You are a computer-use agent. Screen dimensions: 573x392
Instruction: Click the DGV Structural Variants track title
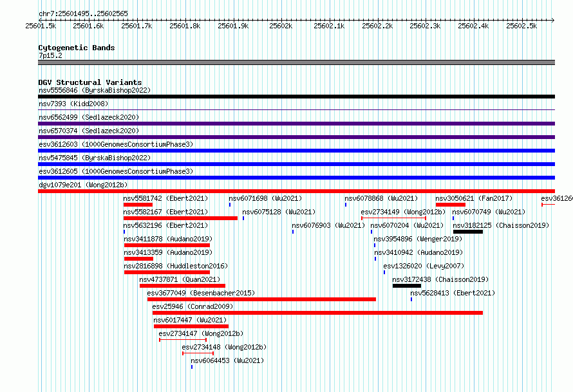(90, 82)
